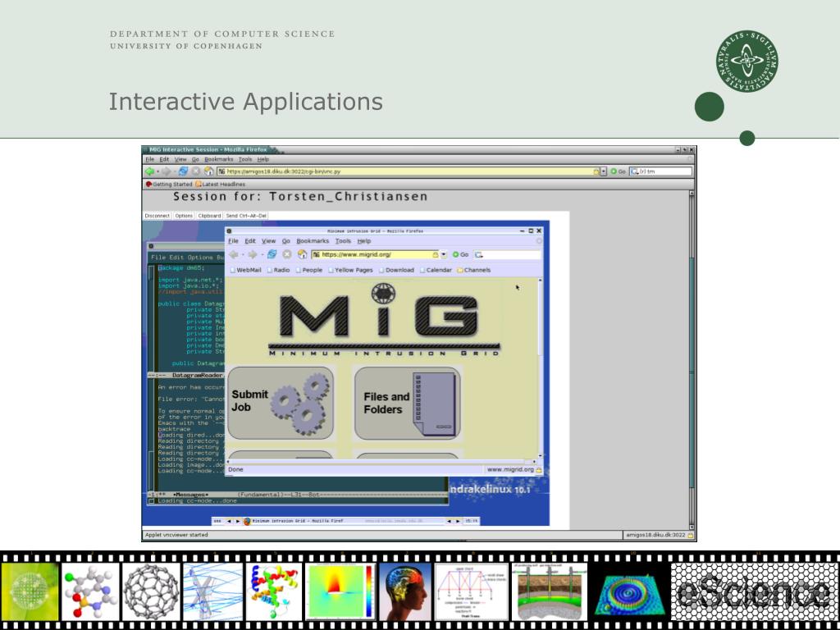Click the Stop icon in the outer Firefox toolbar

[196, 171]
